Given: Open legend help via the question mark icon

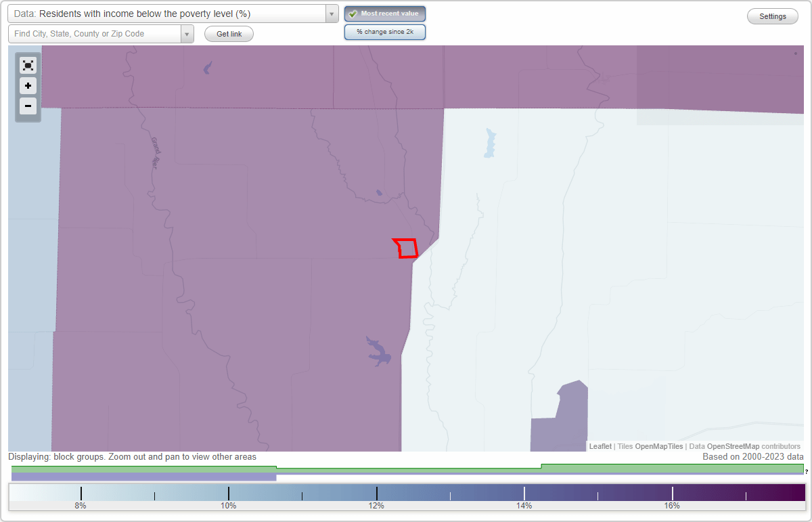Looking at the screenshot, I should (x=807, y=472).
